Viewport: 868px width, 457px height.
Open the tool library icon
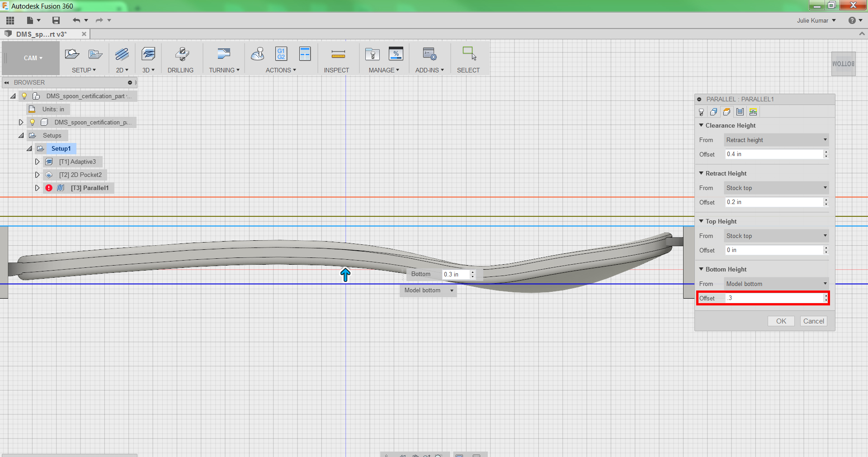[373, 54]
